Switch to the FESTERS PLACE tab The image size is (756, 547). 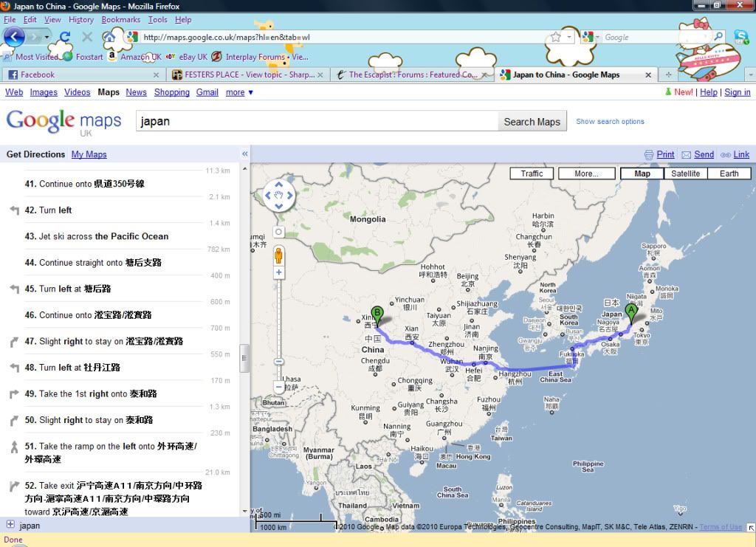tap(248, 75)
